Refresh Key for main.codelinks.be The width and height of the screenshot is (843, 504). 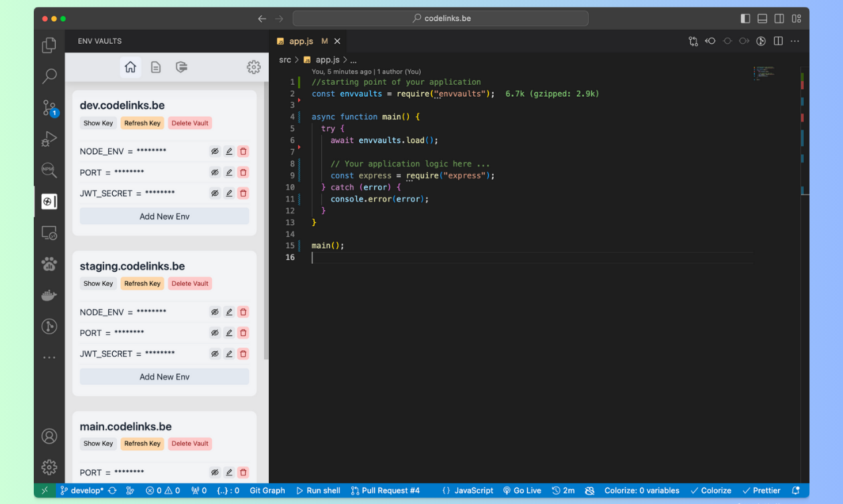point(142,444)
